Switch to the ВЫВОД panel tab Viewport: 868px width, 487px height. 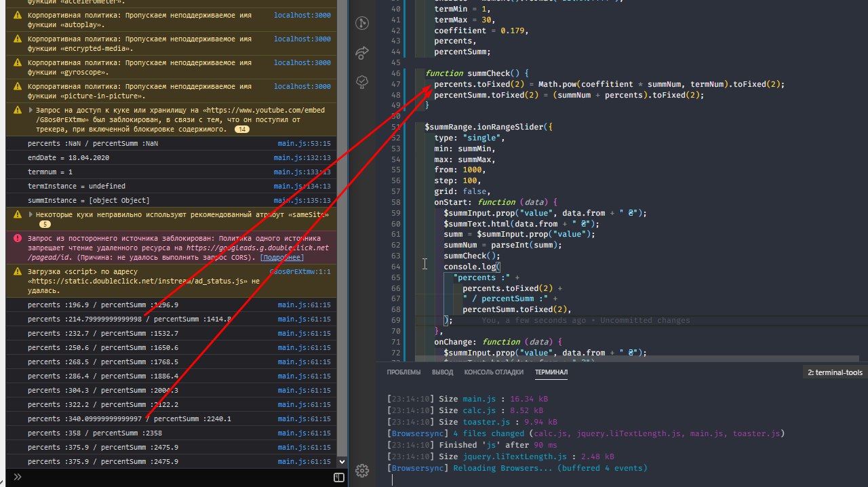tap(442, 372)
